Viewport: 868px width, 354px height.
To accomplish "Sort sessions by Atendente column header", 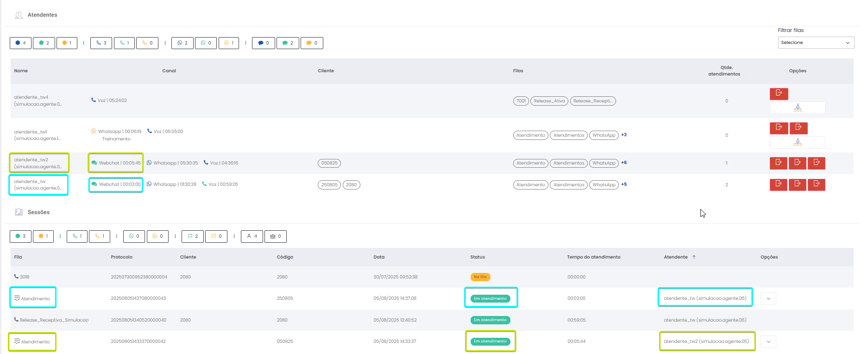I will 676,257.
